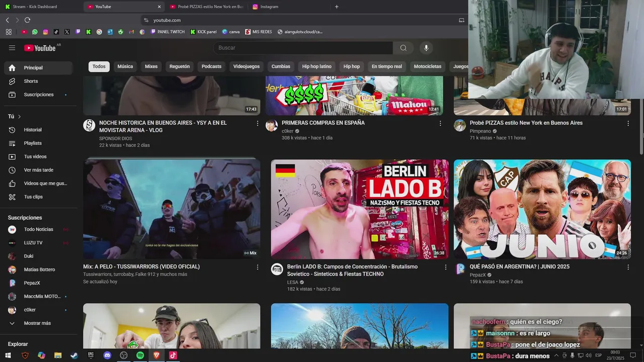644x362 pixels.
Task: Open LUZU TV subscription channel
Action: pos(38,243)
